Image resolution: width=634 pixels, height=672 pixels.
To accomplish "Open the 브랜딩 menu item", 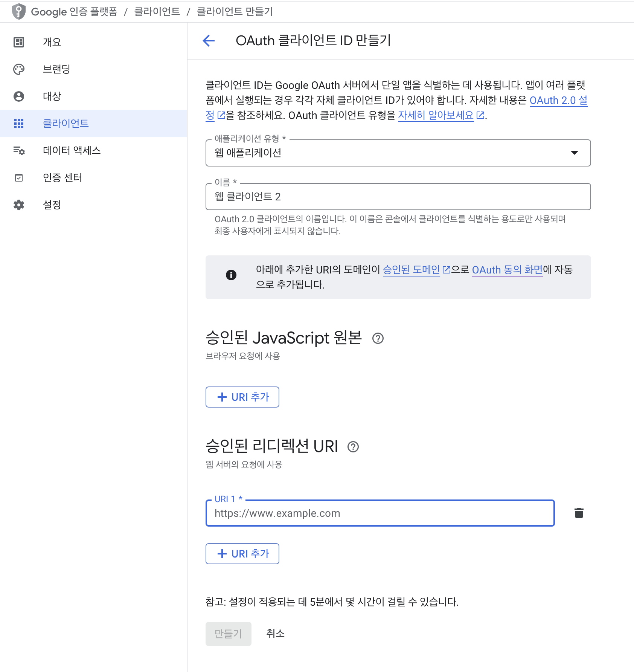I will pos(93,69).
